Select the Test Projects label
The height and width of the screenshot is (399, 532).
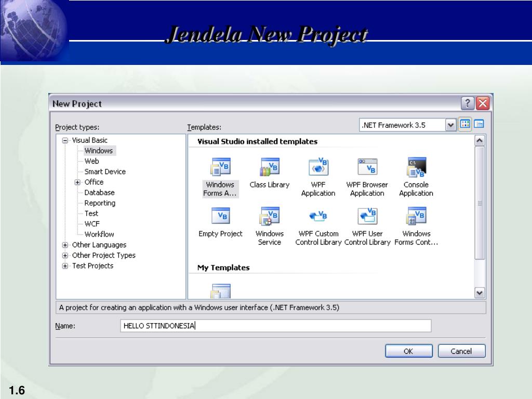click(92, 266)
